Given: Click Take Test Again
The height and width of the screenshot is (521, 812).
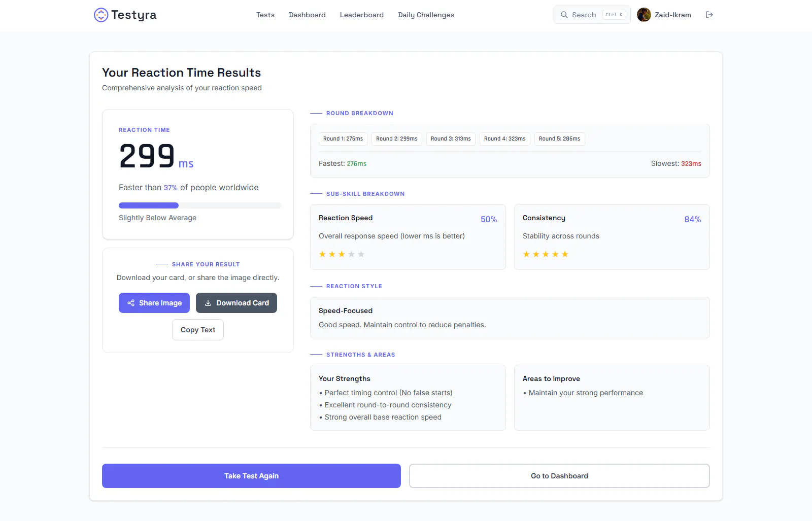Looking at the screenshot, I should tap(251, 476).
